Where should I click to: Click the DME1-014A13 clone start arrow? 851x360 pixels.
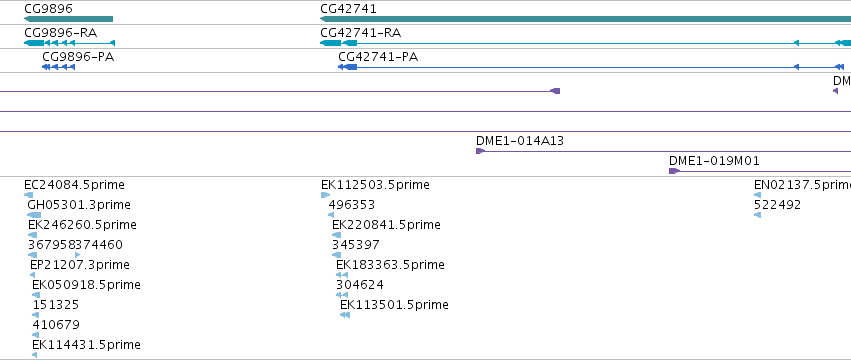(480, 151)
